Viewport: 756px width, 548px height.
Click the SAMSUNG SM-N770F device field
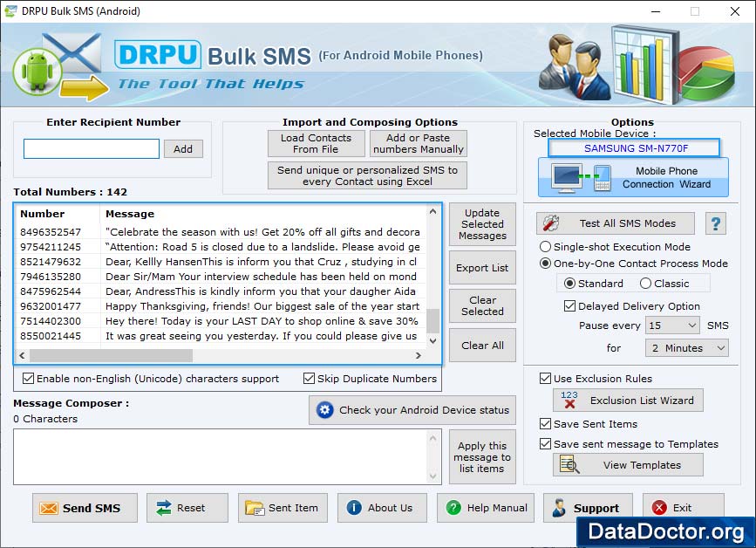[634, 148]
